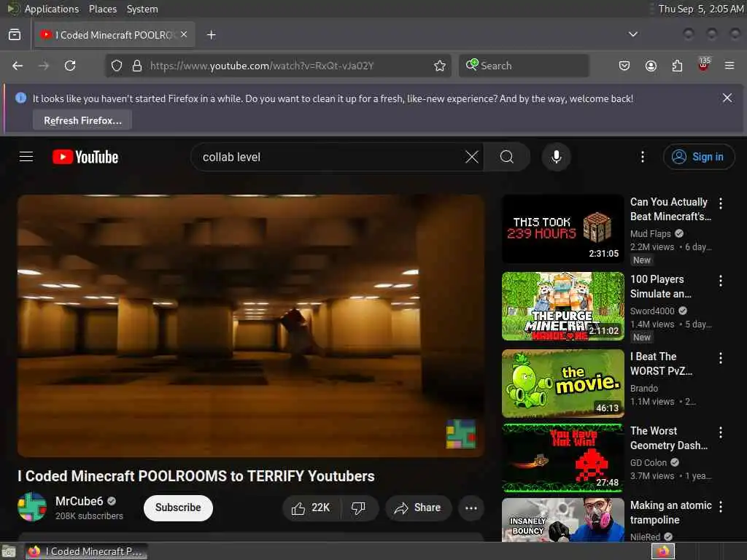This screenshot has width=747, height=560.
Task: Open options menu for 'Can You Actually' video
Action: 720,203
